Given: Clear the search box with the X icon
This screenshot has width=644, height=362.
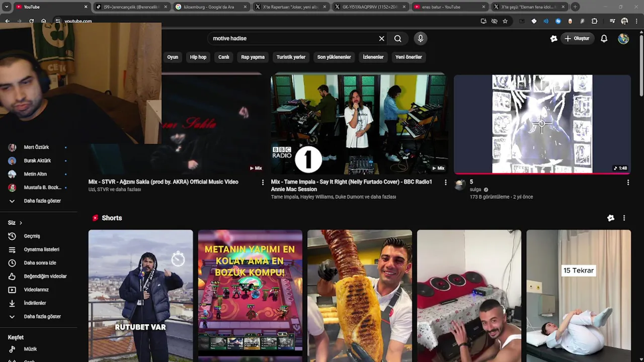Looking at the screenshot, I should (x=381, y=39).
